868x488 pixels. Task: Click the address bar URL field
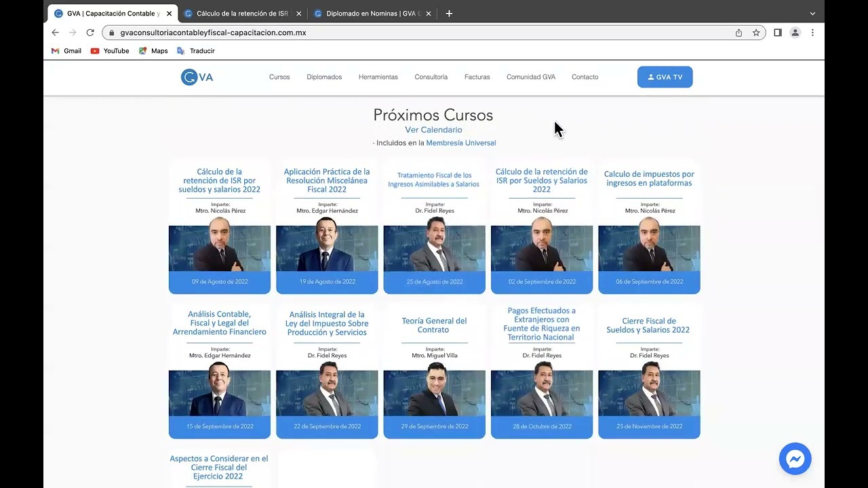point(407,33)
